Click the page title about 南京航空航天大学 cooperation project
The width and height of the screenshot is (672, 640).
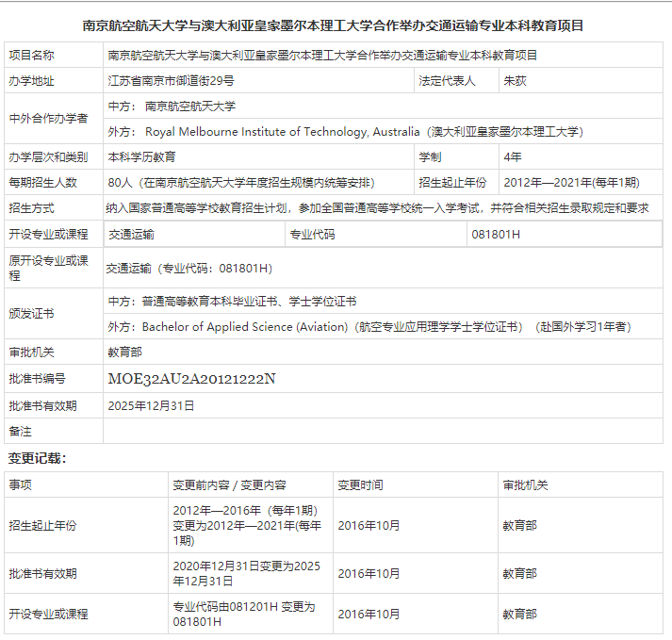(333, 25)
